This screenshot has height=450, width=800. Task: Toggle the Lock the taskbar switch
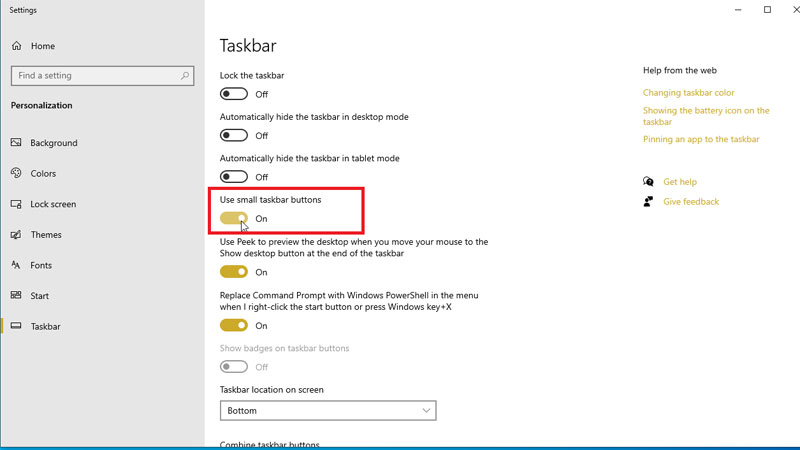234,94
